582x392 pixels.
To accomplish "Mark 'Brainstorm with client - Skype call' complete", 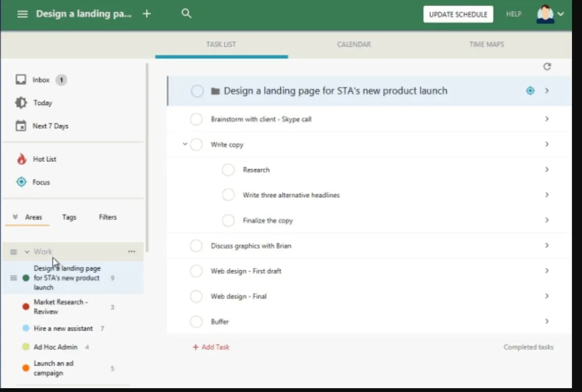I will (x=196, y=119).
